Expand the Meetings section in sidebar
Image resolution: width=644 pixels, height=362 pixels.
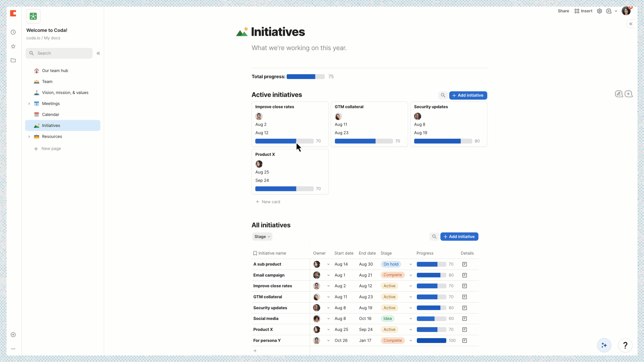[x=29, y=103]
